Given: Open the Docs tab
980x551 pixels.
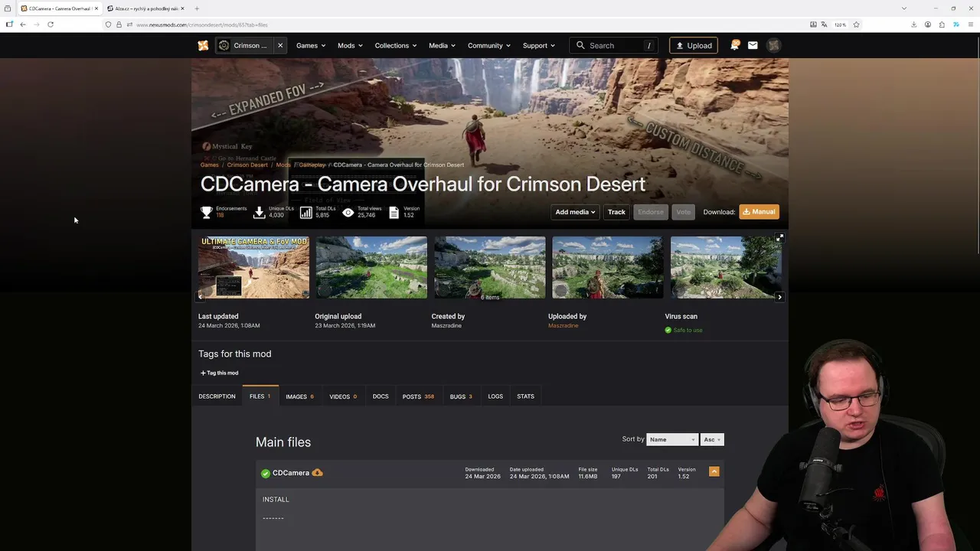Looking at the screenshot, I should pos(381,396).
